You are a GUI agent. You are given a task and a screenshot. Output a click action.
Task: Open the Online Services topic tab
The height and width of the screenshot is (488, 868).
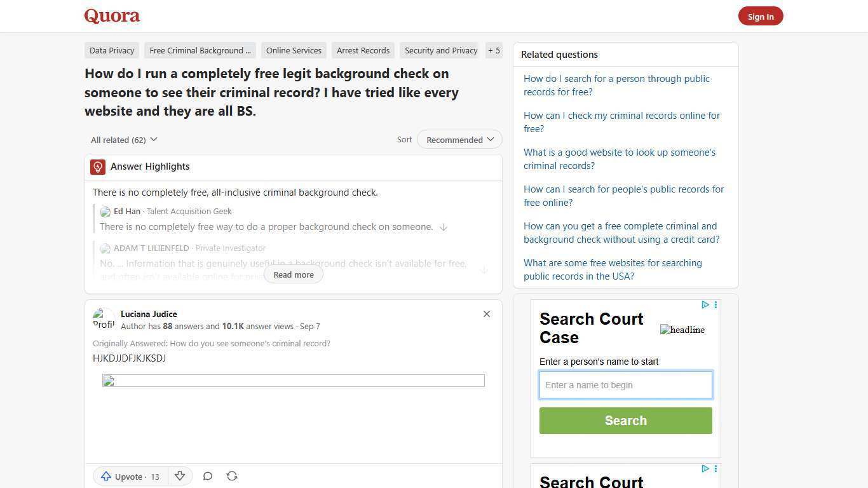(294, 50)
